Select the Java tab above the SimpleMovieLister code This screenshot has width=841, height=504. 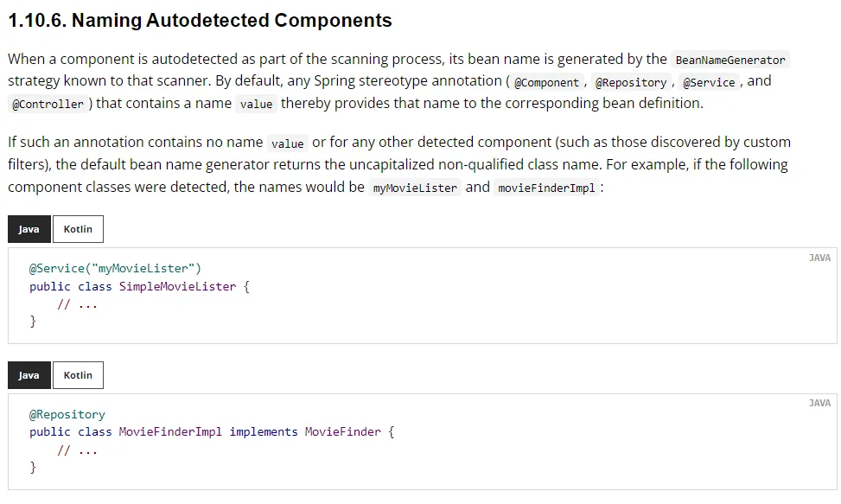point(29,229)
